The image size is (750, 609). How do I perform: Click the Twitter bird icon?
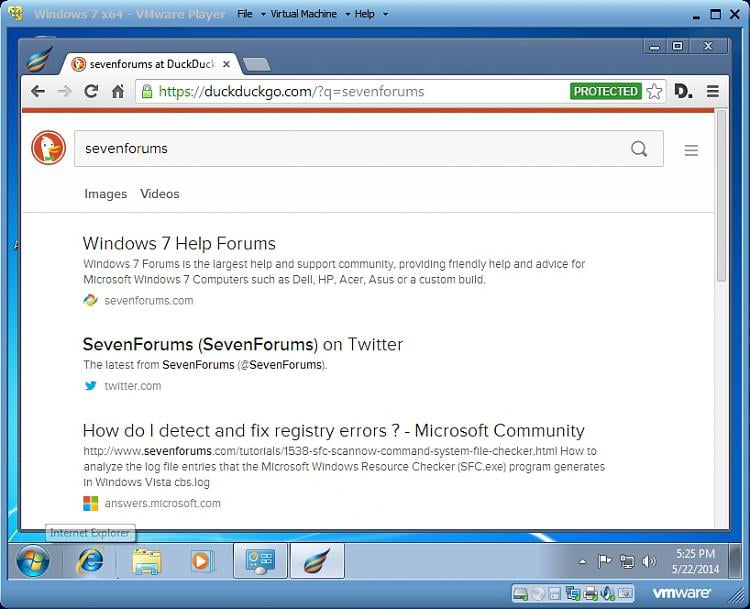90,386
